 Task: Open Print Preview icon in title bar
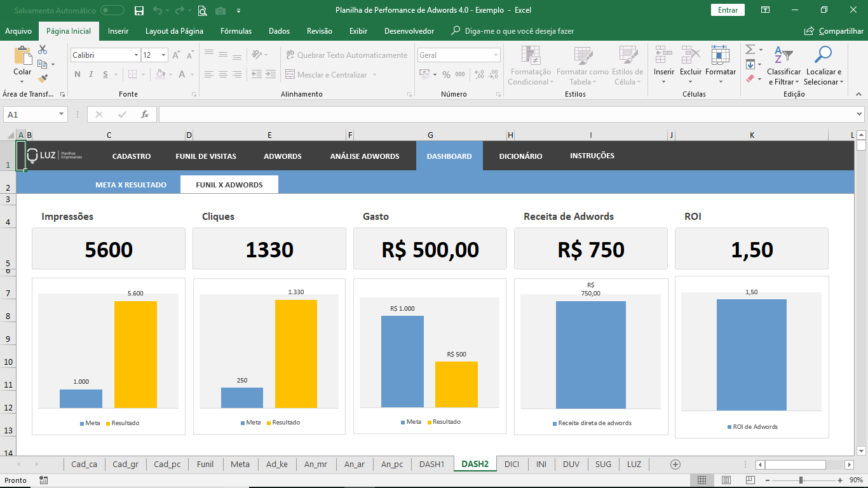coord(202,10)
